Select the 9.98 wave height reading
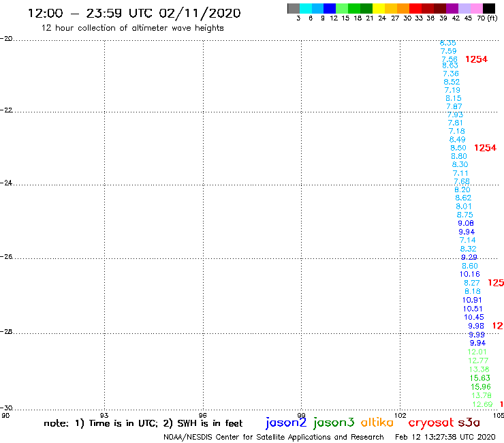This screenshot has width=504, height=443. (475, 326)
